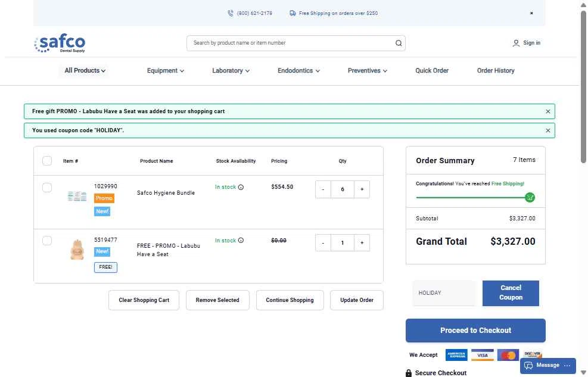Screen dimensions: 588x377
Task: Click the Update Order button
Action: coord(357,300)
